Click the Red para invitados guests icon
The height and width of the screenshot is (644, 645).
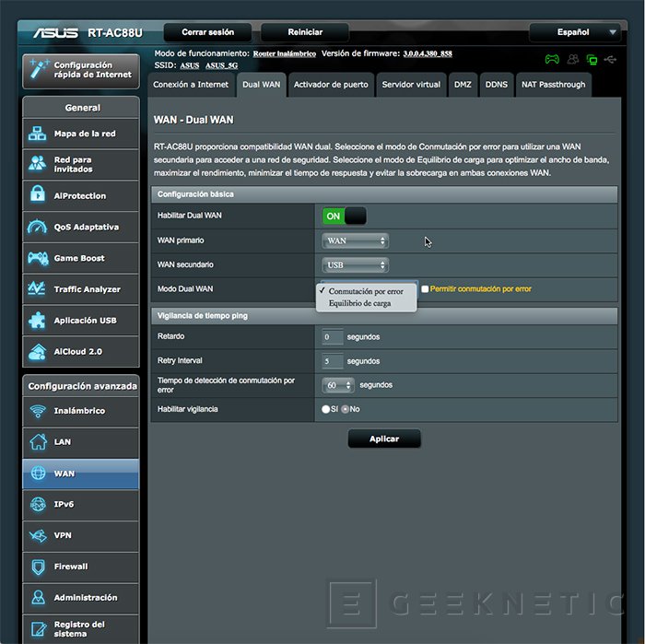coord(38,164)
